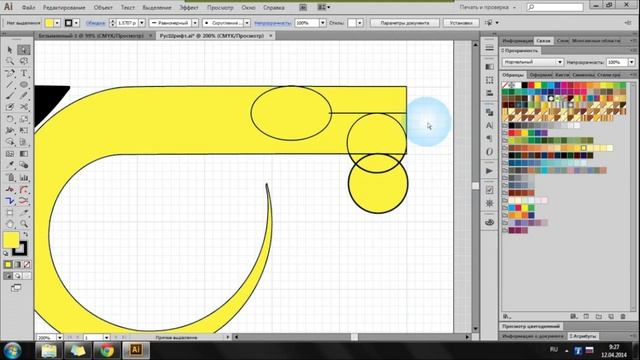
Task: Open the stroke weight dropdown
Action: click(x=142, y=23)
